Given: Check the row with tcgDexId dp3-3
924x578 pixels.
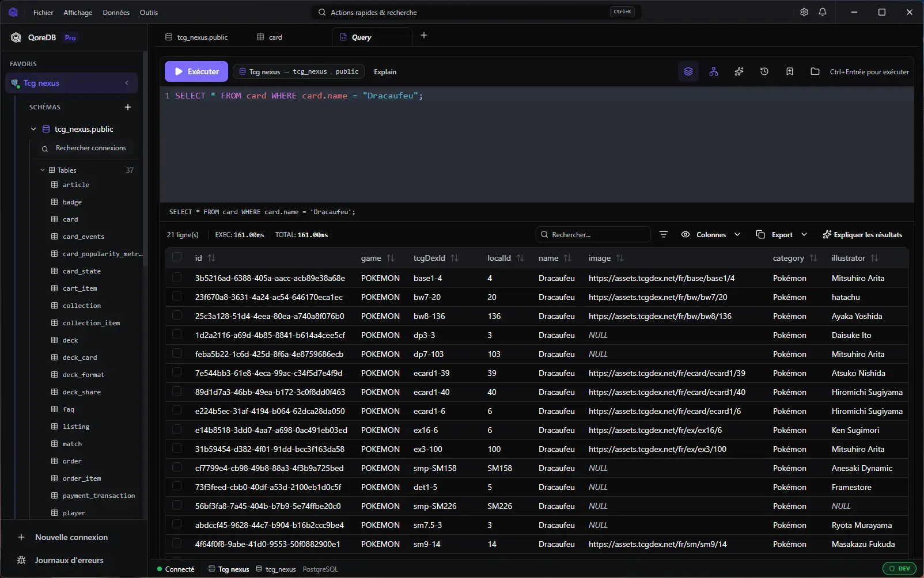Looking at the screenshot, I should coord(177,334).
